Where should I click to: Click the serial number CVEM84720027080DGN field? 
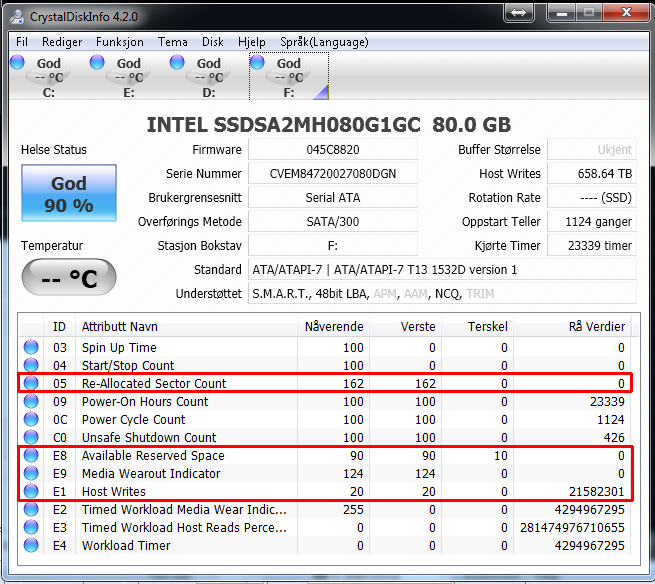coord(333,173)
